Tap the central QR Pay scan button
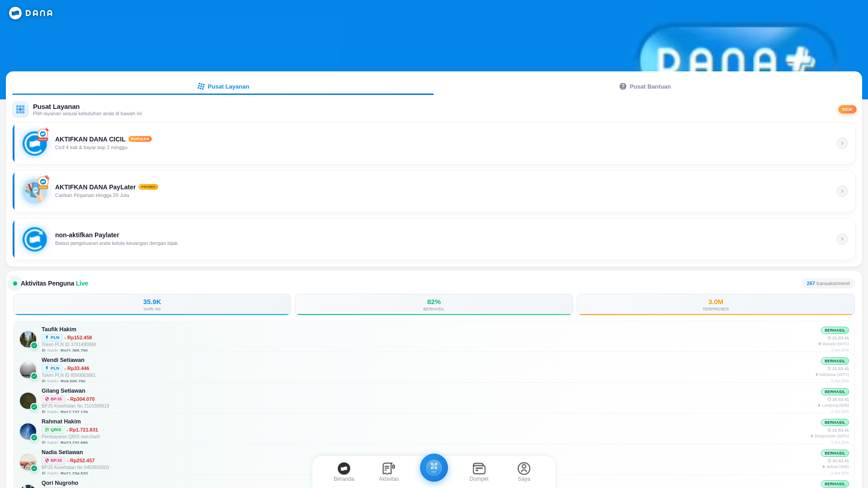 pyautogui.click(x=434, y=468)
